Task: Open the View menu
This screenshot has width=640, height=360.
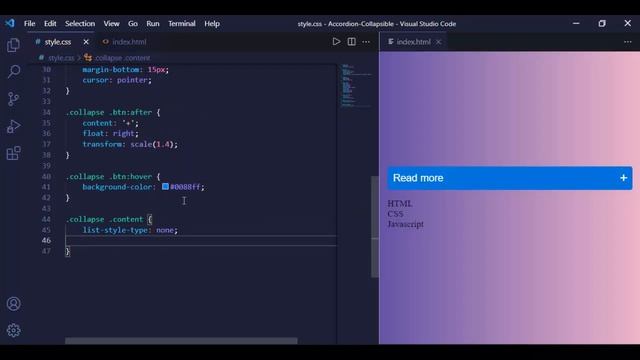Action: click(x=111, y=24)
